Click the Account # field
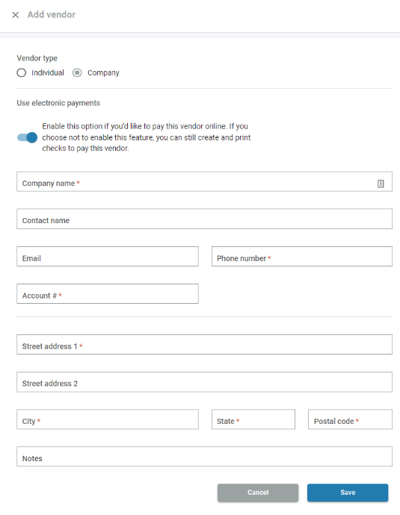This screenshot has width=400, height=515. 107,294
